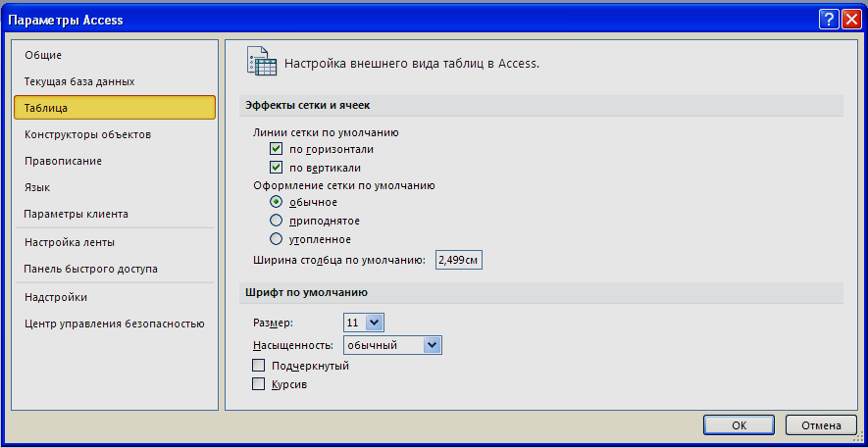
Task: Open the Текущая база данных category
Action: [x=115, y=81]
